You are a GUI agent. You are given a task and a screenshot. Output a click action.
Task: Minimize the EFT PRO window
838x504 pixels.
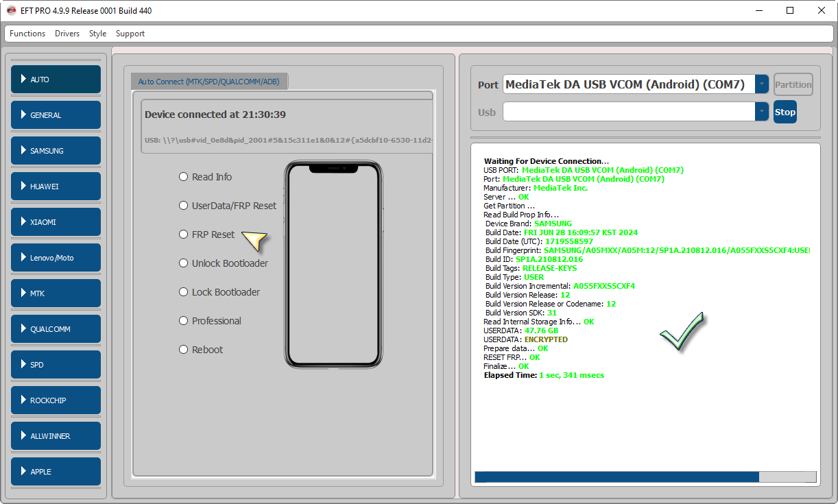[x=759, y=10]
